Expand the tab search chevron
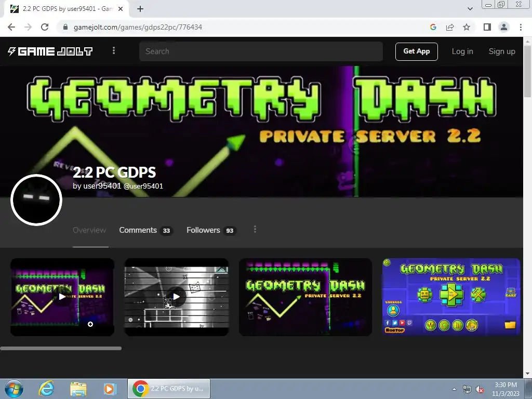The image size is (532, 399). pyautogui.click(x=470, y=9)
